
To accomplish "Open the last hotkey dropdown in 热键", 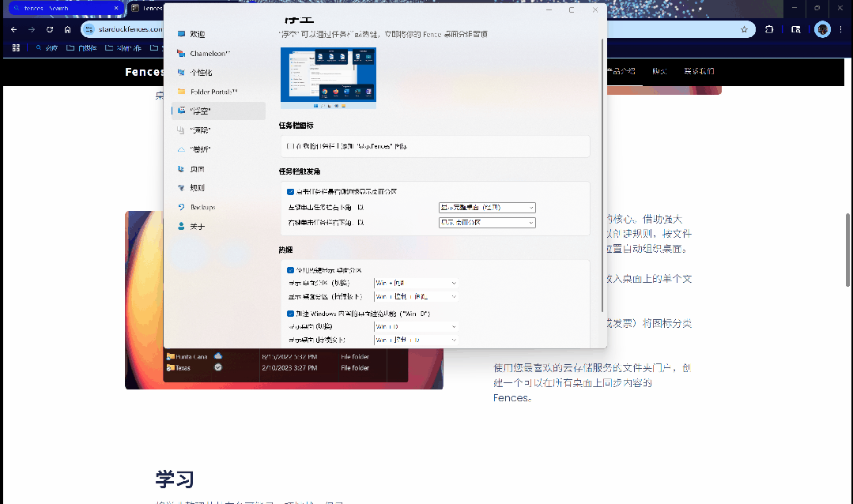I will click(x=416, y=340).
